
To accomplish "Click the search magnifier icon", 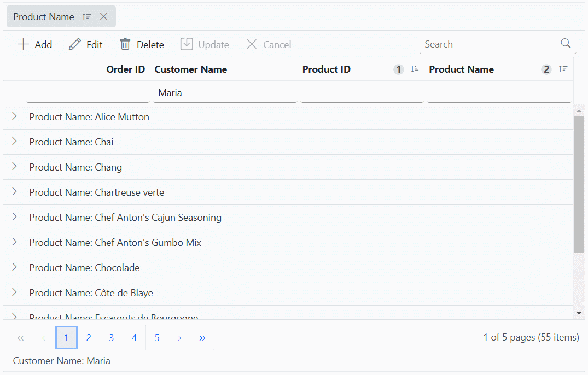I will point(566,43).
